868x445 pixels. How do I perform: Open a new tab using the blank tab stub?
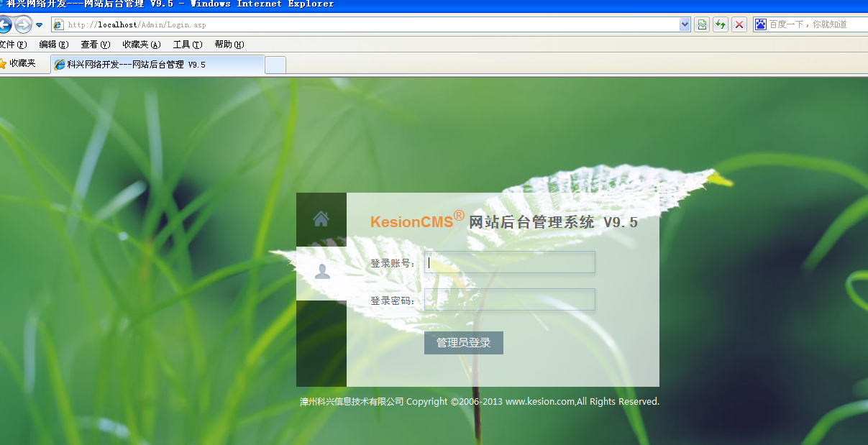coord(275,63)
